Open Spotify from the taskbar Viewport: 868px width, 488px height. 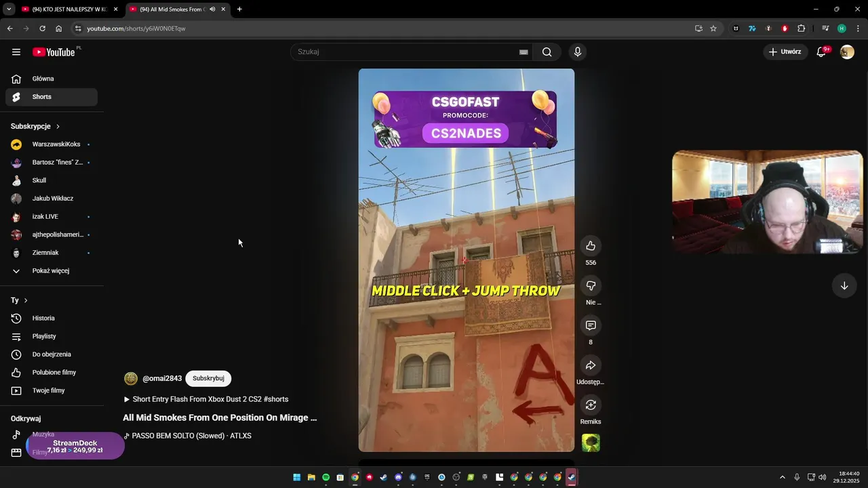click(326, 477)
